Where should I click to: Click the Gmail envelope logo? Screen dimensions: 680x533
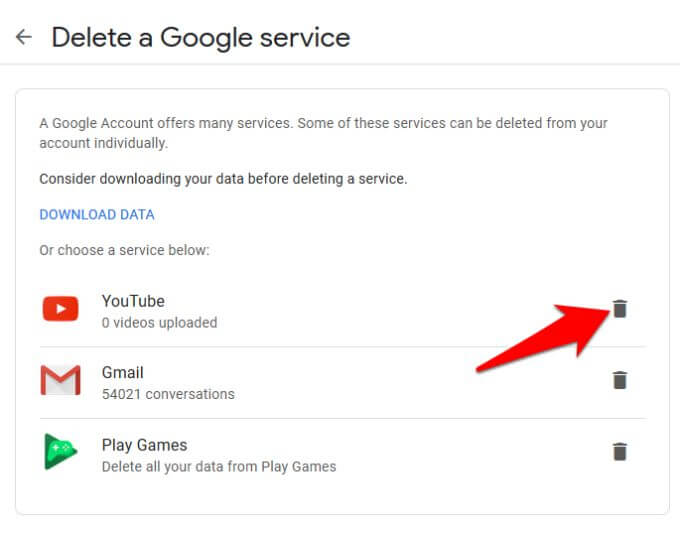60,381
